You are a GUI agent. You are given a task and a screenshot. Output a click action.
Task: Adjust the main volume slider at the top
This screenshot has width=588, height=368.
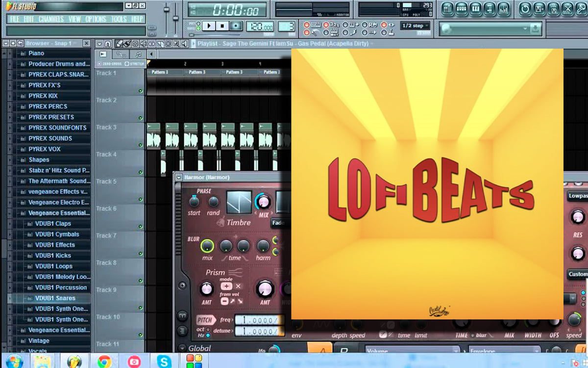[x=166, y=10]
